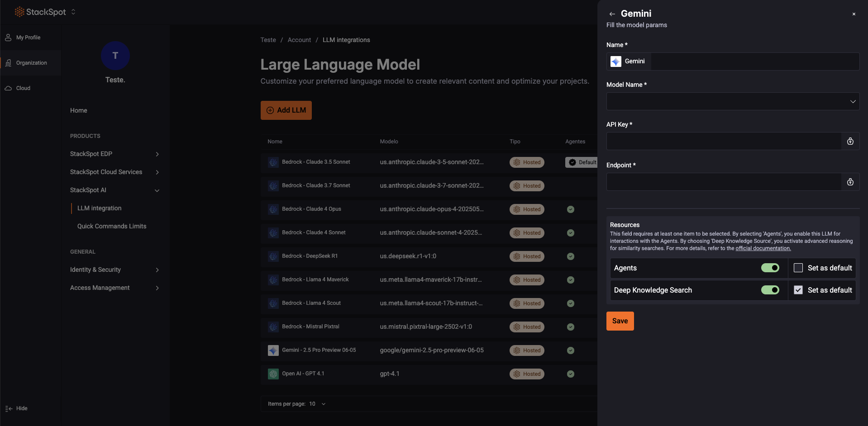Open the items per page dropdown
868x426 pixels.
coord(318,404)
